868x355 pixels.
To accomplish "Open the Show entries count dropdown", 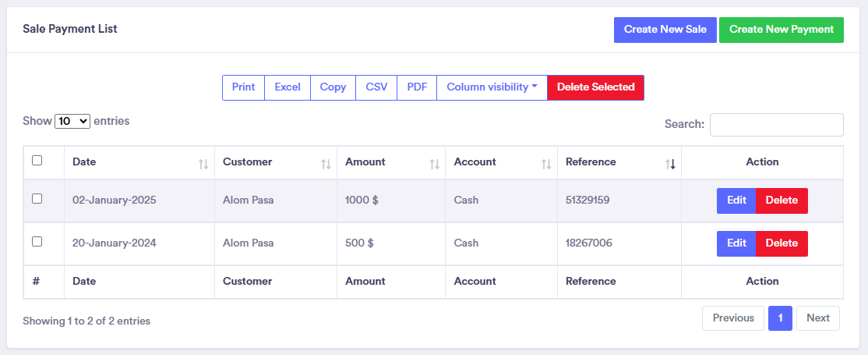I will click(72, 122).
